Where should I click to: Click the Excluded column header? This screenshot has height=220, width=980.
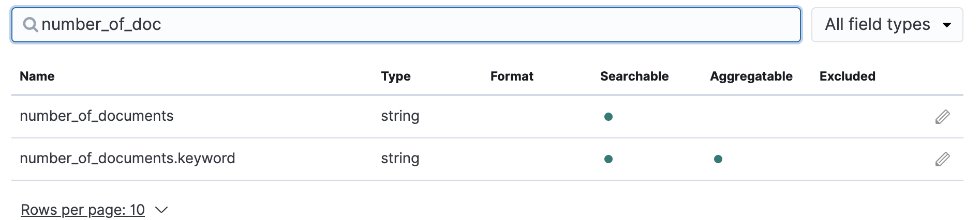[848, 76]
